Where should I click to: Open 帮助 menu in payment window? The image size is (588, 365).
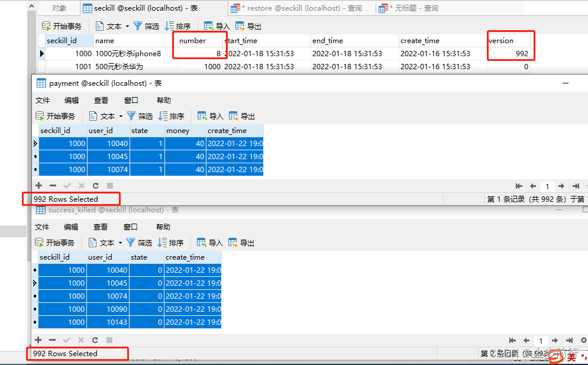(163, 100)
